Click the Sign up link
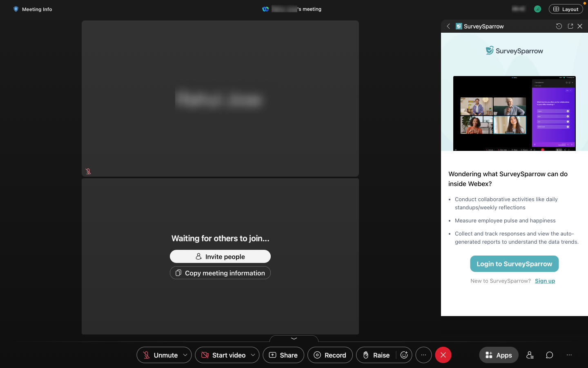This screenshot has width=588, height=368. (545, 281)
